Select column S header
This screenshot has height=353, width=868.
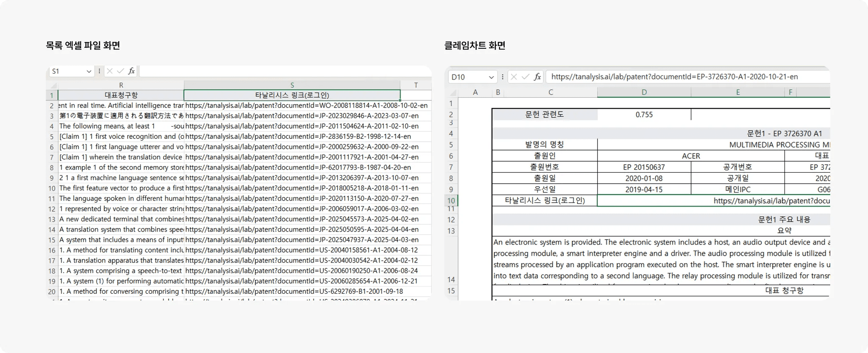pyautogui.click(x=292, y=85)
